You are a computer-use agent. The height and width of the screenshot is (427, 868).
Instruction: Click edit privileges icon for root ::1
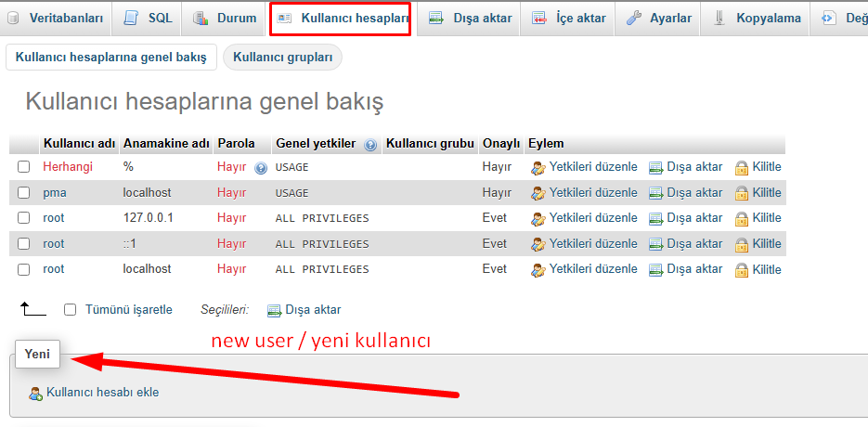(x=538, y=244)
